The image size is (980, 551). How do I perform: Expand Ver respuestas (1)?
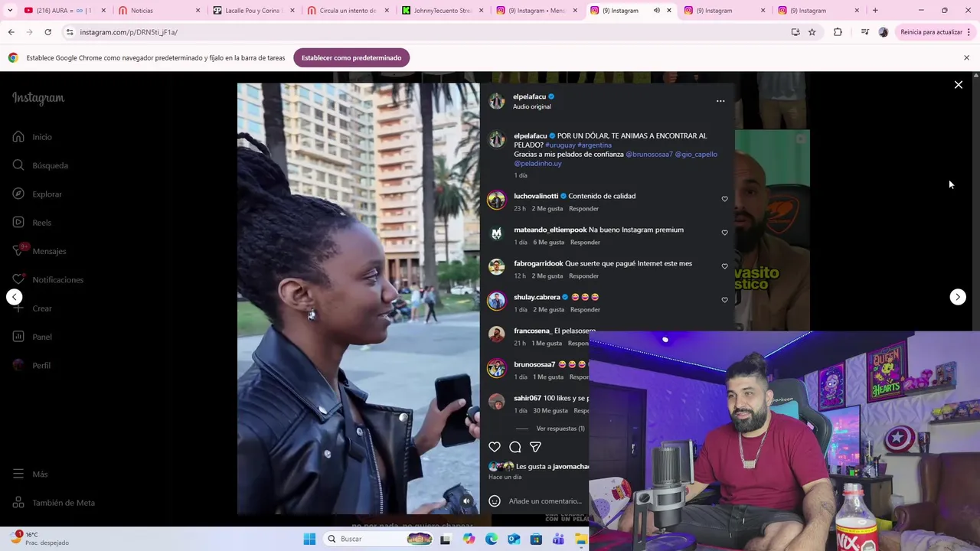pyautogui.click(x=560, y=429)
